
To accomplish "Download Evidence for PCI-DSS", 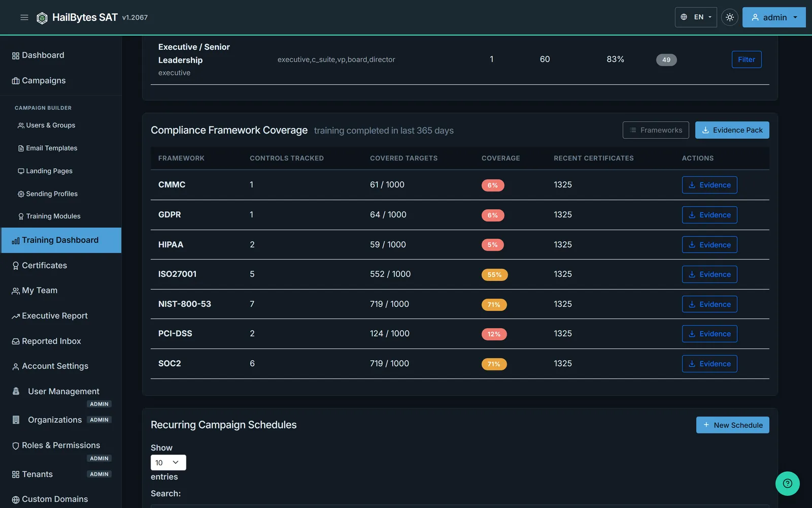I will click(x=709, y=334).
